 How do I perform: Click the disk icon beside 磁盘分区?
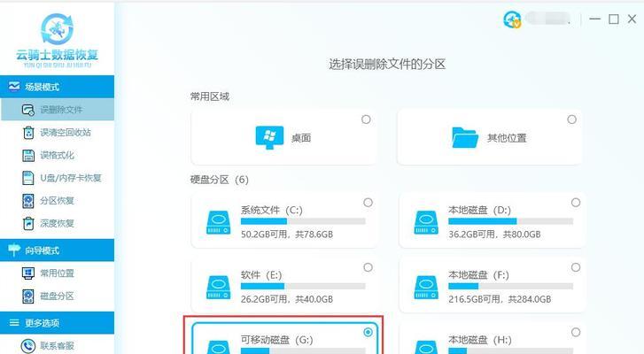point(28,296)
